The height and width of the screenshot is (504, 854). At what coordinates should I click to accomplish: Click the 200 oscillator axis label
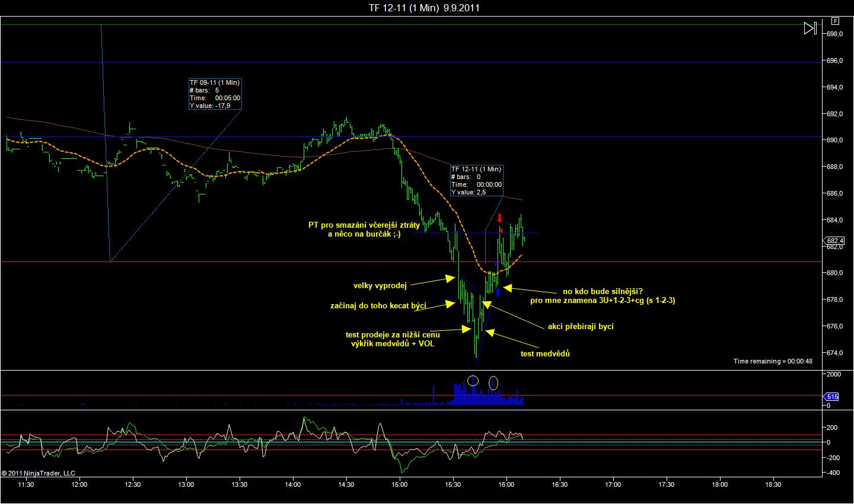pos(832,428)
